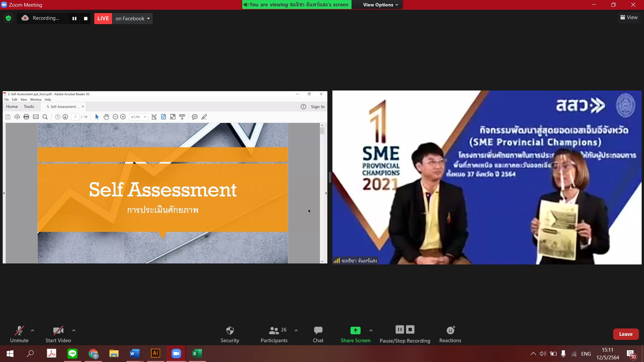Click the Security shield icon
The height and width of the screenshot is (362, 644).
click(x=230, y=330)
